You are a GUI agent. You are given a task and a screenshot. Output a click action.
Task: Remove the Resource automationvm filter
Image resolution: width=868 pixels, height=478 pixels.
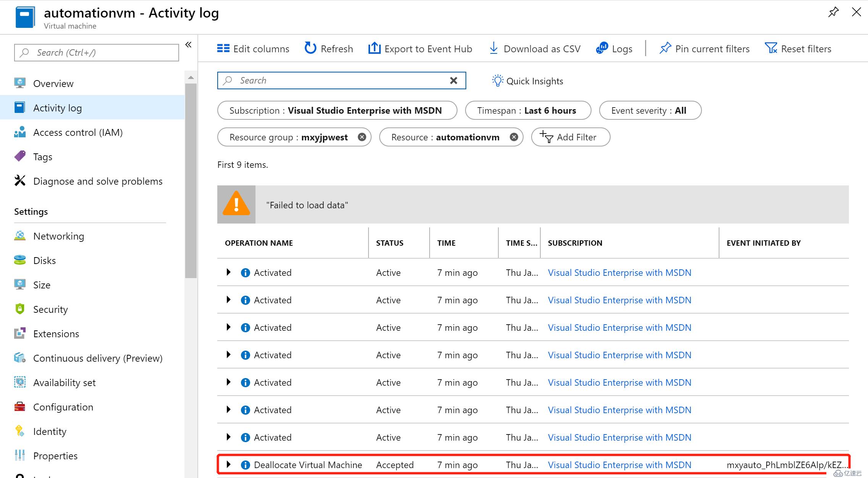click(x=514, y=137)
